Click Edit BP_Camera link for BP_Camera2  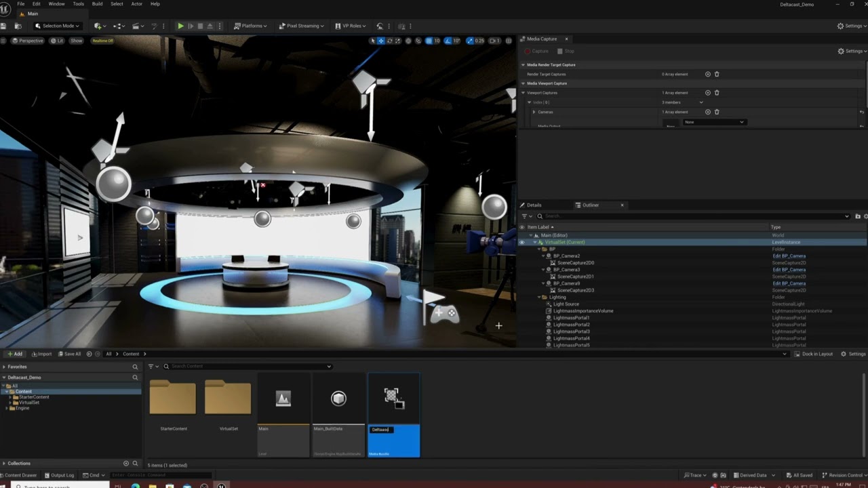789,256
